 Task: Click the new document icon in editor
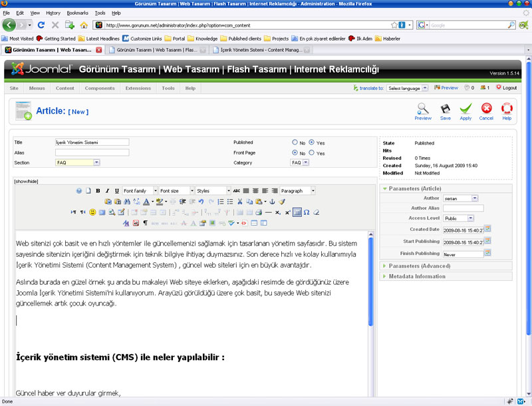(88, 191)
